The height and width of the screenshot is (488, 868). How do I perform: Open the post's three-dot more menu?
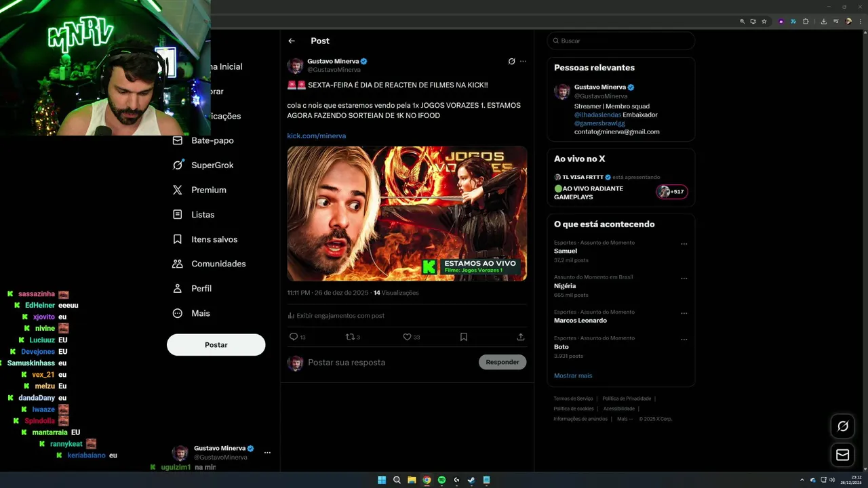click(523, 61)
